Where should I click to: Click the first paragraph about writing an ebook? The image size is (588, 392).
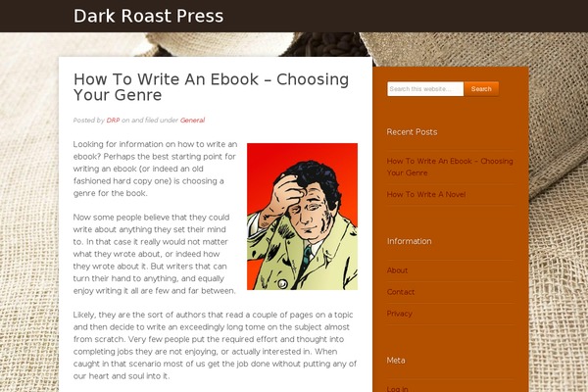click(155, 169)
